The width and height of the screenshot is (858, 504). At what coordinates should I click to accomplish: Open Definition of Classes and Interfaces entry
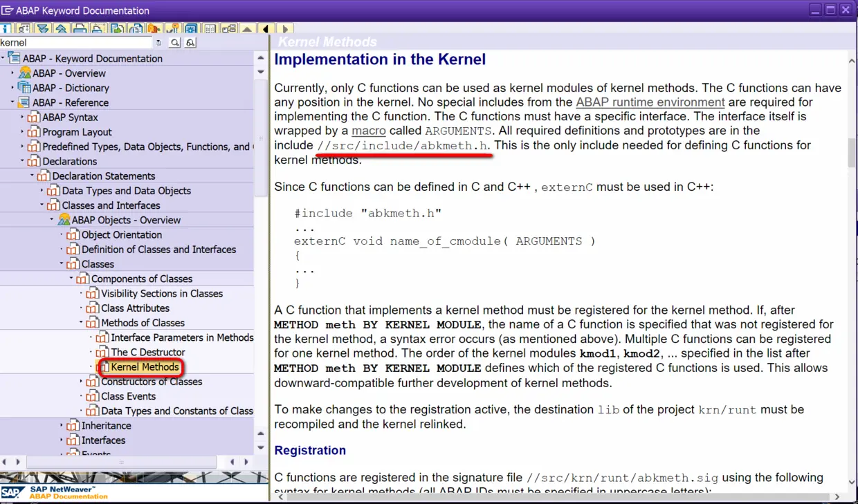click(158, 250)
